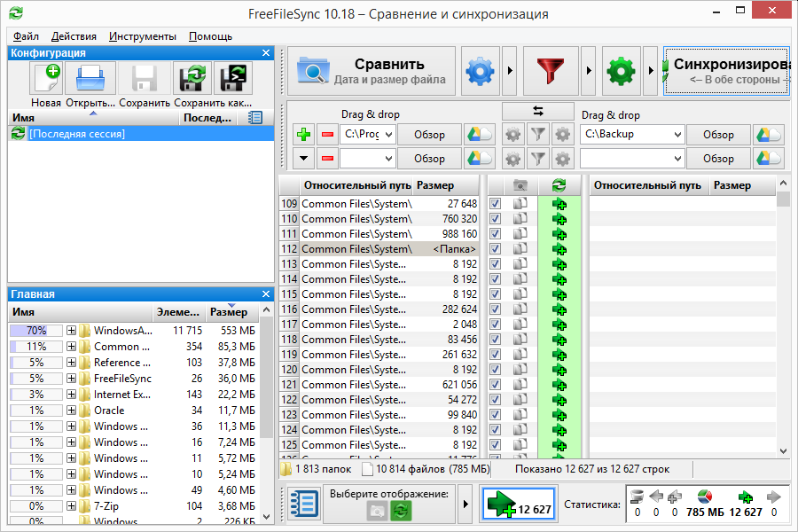Open the C:\Prog path dropdown

pyautogui.click(x=388, y=135)
